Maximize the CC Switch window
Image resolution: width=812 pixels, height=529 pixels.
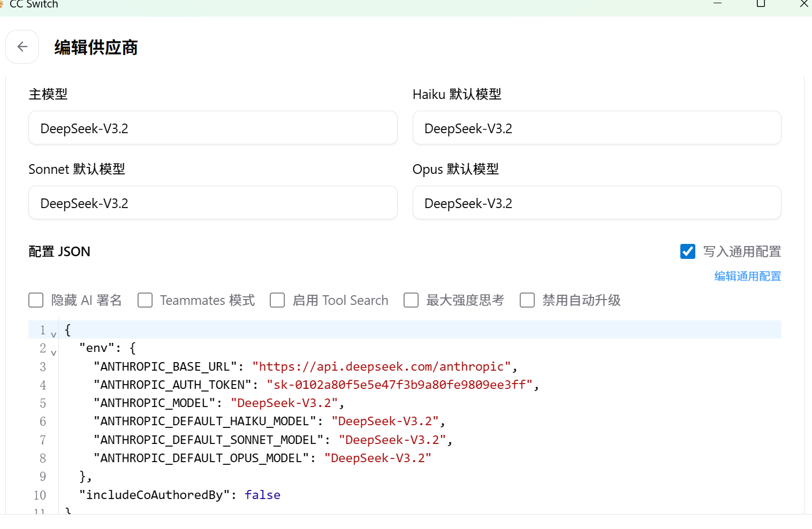[761, 4]
